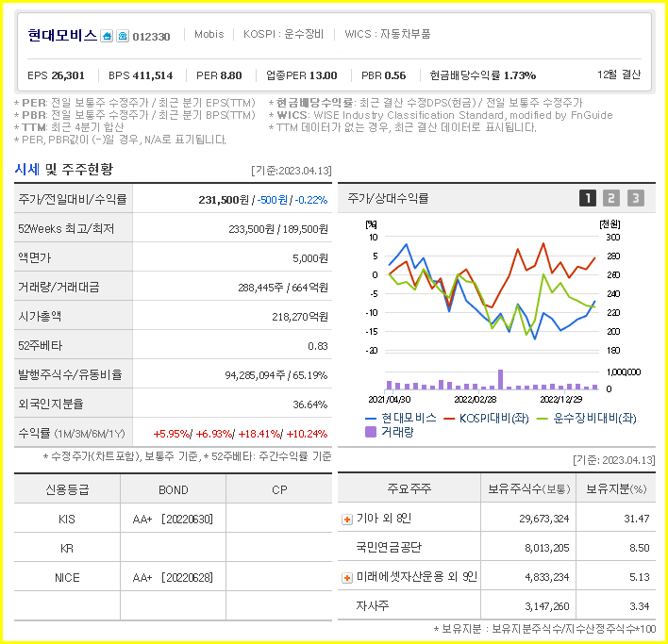This screenshot has width=668, height=644.
Task: Select the 발행주식수/유동비율 value 94,285,094주 / 65.19%
Action: tap(276, 375)
